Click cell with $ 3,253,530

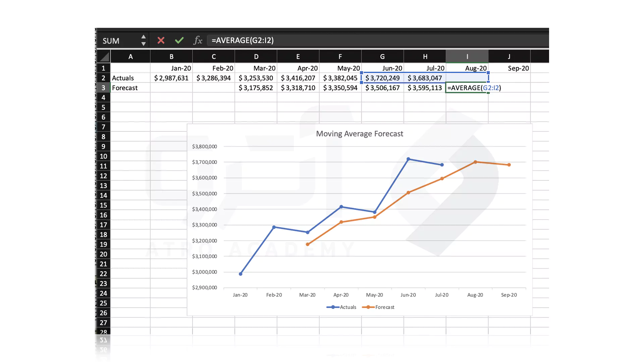coord(256,78)
